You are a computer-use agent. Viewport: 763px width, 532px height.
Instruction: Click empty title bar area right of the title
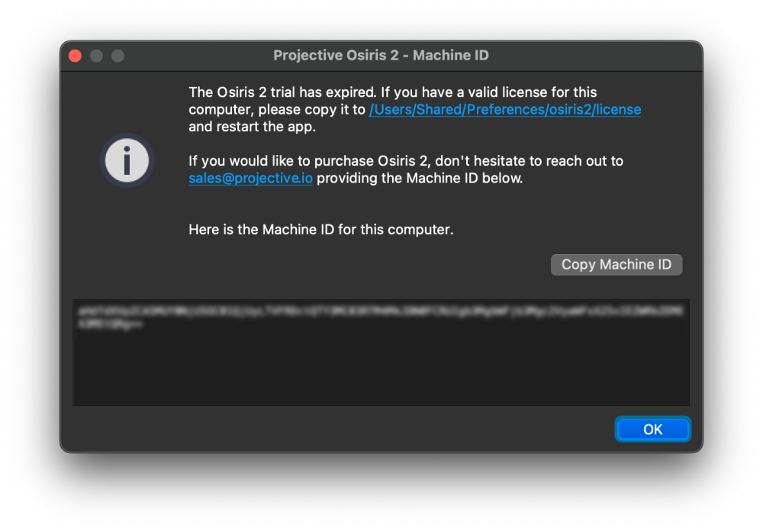coord(595,56)
